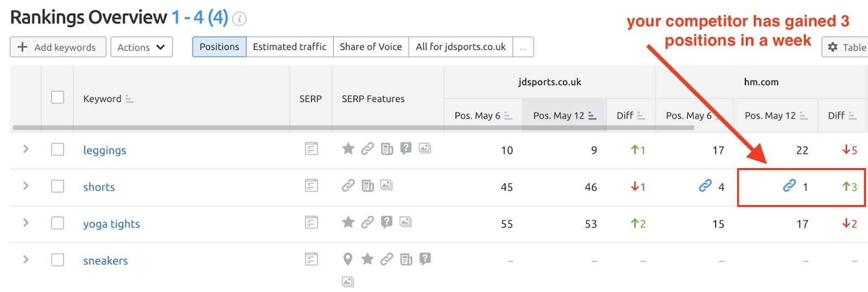This screenshot has width=868, height=292.
Task: Click people also ask icon in yoga tights row
Action: pyautogui.click(x=386, y=222)
